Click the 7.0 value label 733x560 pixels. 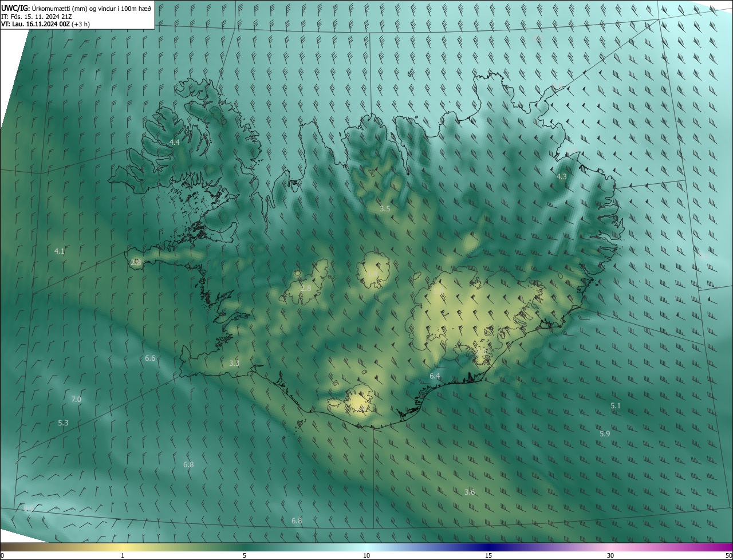pyautogui.click(x=76, y=399)
